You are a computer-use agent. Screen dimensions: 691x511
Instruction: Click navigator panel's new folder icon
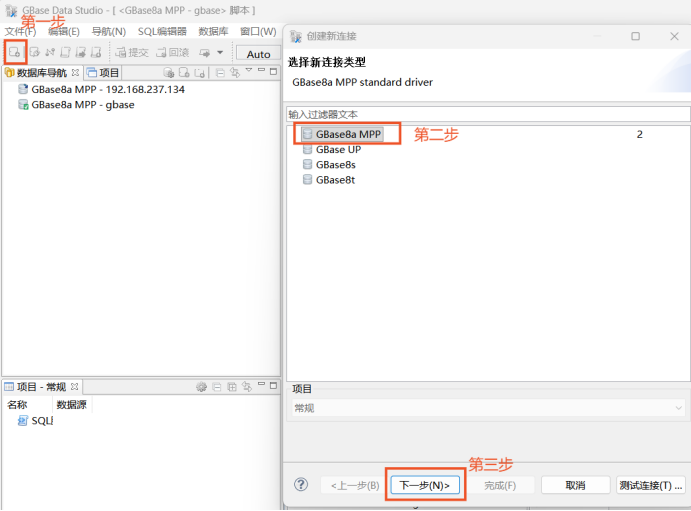tap(200, 73)
